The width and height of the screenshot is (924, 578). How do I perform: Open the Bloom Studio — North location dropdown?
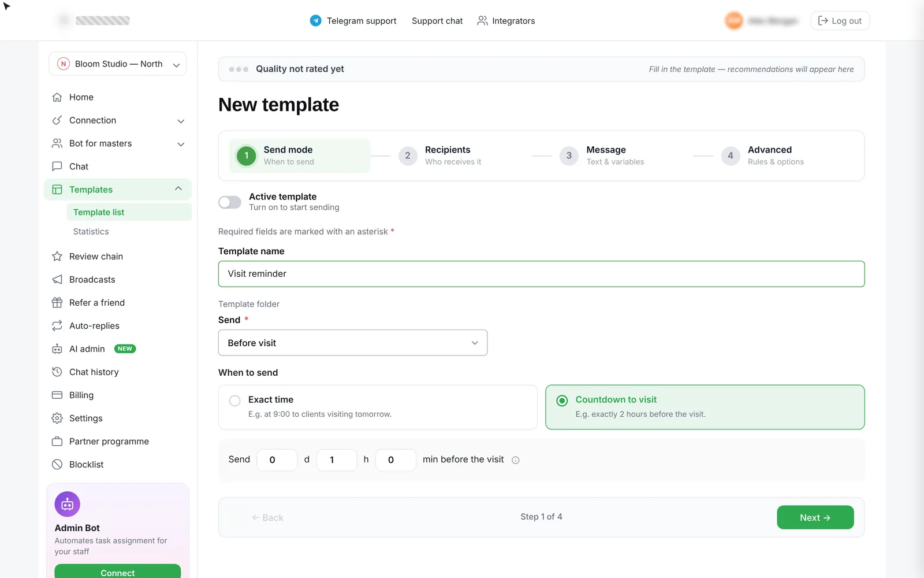[118, 64]
